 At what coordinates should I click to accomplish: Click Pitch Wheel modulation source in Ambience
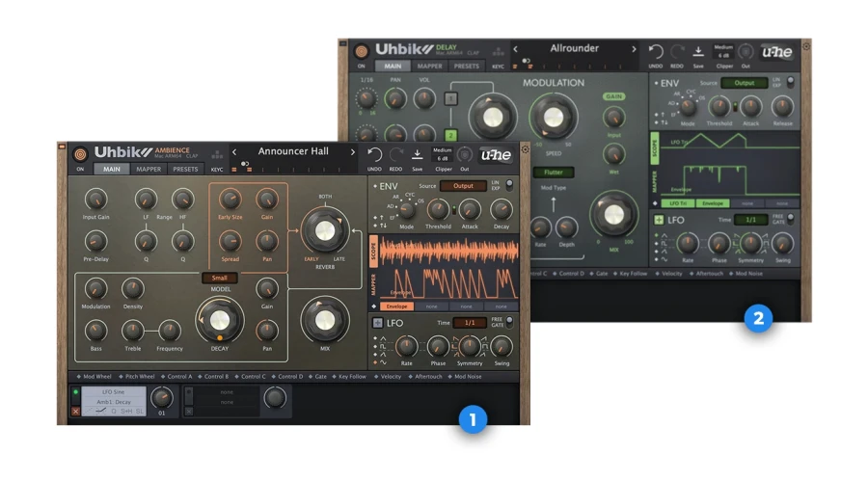[x=136, y=377]
